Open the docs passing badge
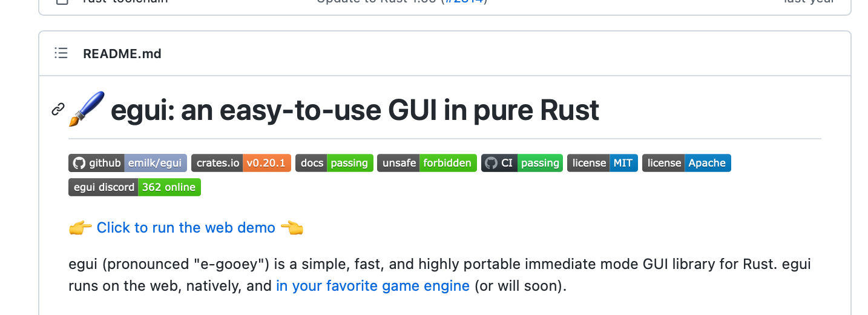The image size is (868, 315). point(334,163)
